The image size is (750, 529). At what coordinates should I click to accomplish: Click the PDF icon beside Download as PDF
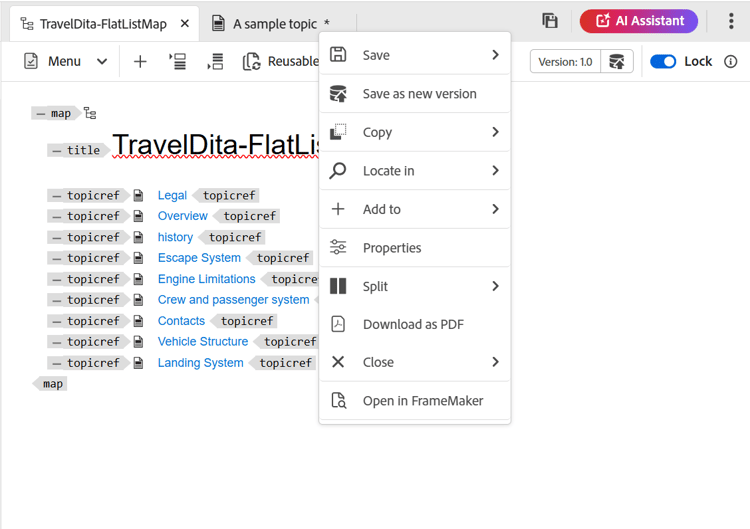(x=338, y=324)
